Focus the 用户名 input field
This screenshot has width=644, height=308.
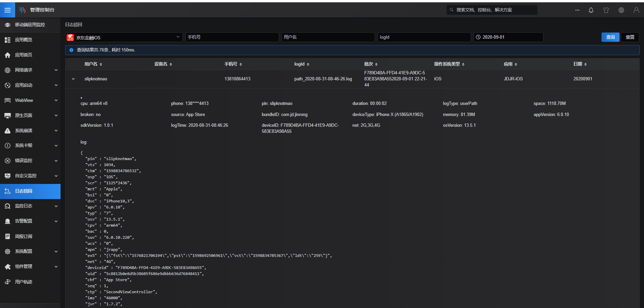[328, 37]
